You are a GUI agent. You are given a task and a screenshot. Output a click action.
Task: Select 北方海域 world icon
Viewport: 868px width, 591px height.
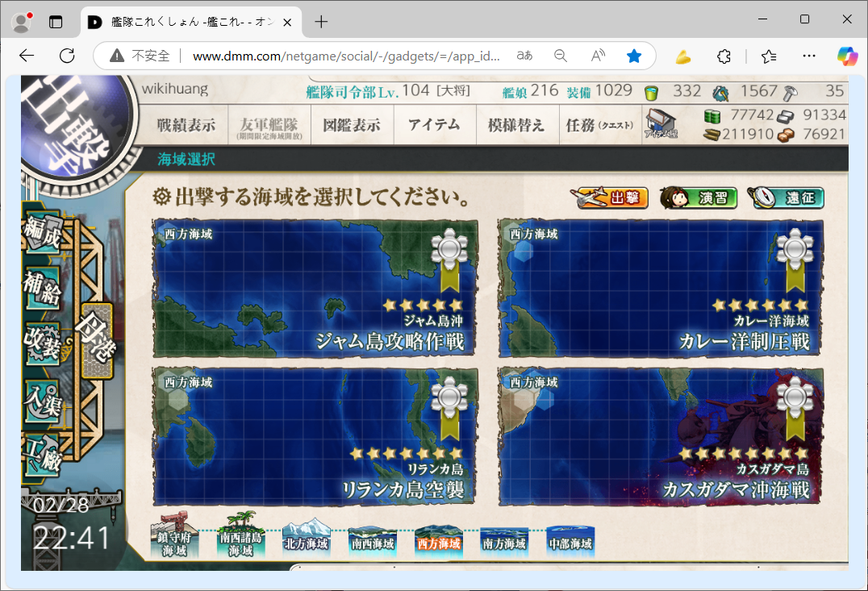(306, 537)
